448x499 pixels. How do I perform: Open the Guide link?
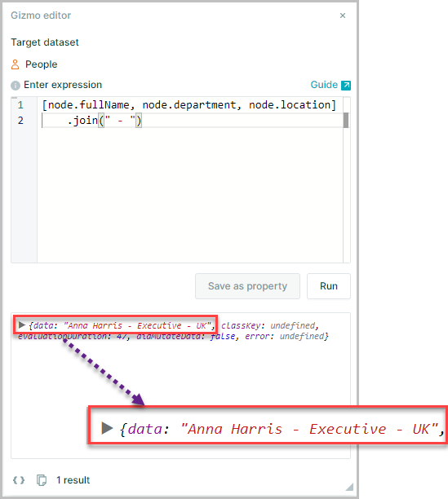click(x=324, y=85)
